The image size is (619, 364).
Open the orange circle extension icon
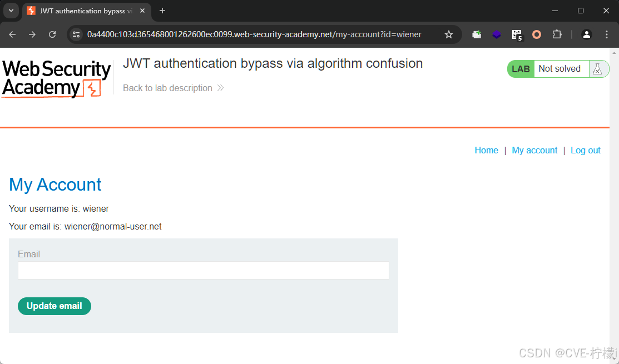point(537,34)
